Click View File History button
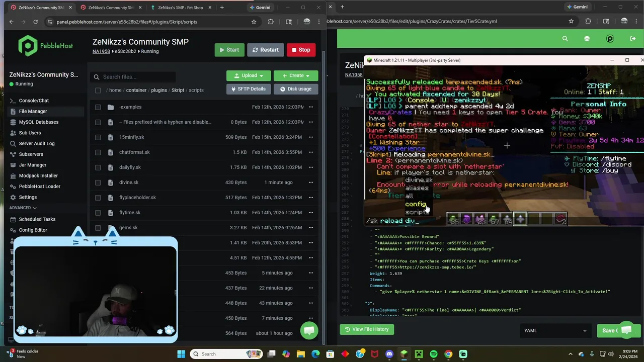This screenshot has width=644, height=362. [367, 329]
